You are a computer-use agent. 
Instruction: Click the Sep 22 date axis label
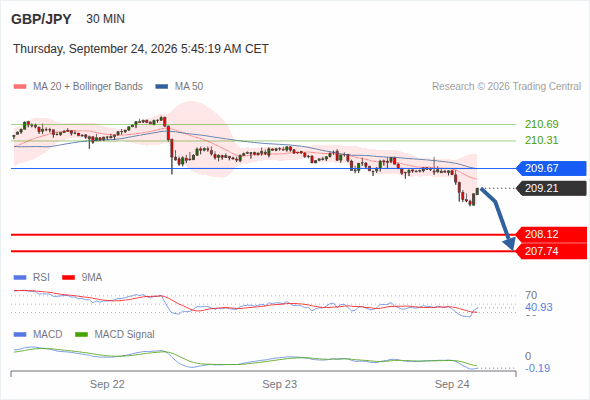(x=107, y=385)
